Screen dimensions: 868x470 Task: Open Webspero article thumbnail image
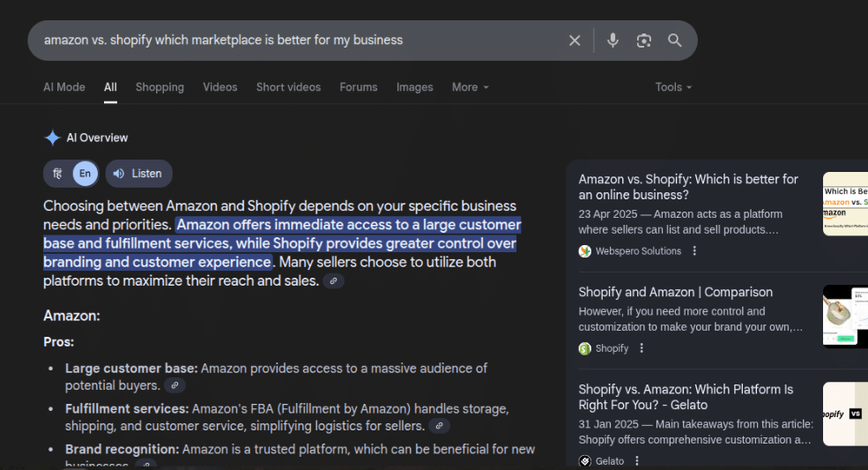click(x=845, y=204)
